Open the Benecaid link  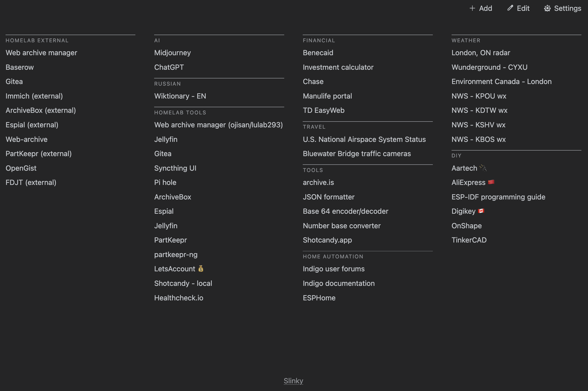[318, 53]
